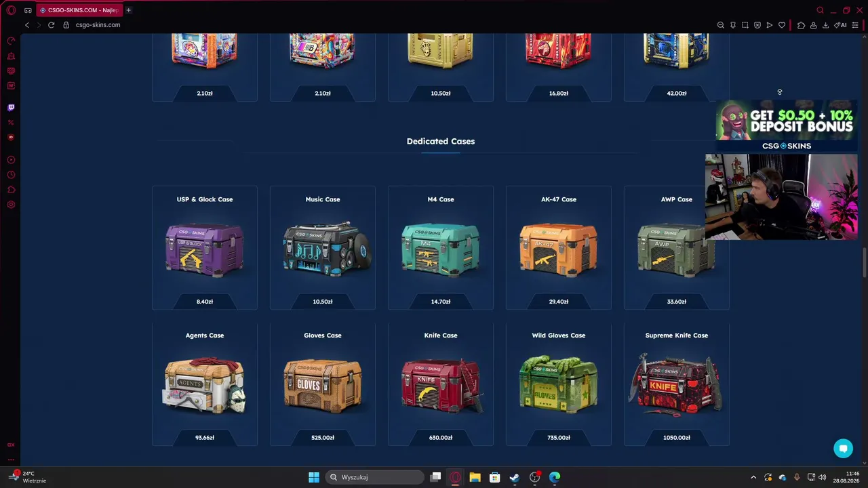The height and width of the screenshot is (488, 868).
Task: Show site security lock info
Action: tap(66, 25)
